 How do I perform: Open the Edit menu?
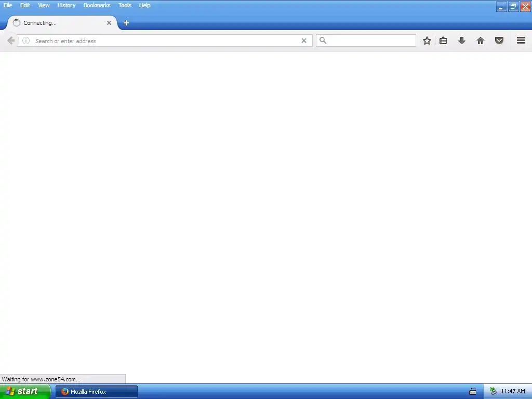(x=25, y=5)
